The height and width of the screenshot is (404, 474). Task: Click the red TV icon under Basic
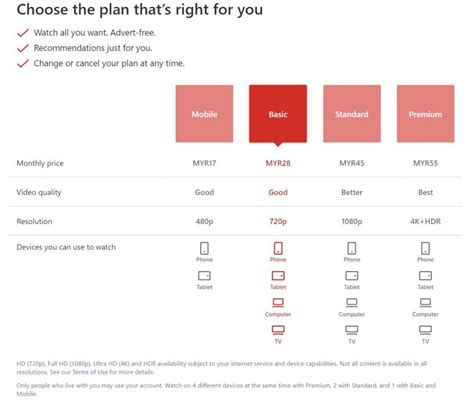point(278,330)
